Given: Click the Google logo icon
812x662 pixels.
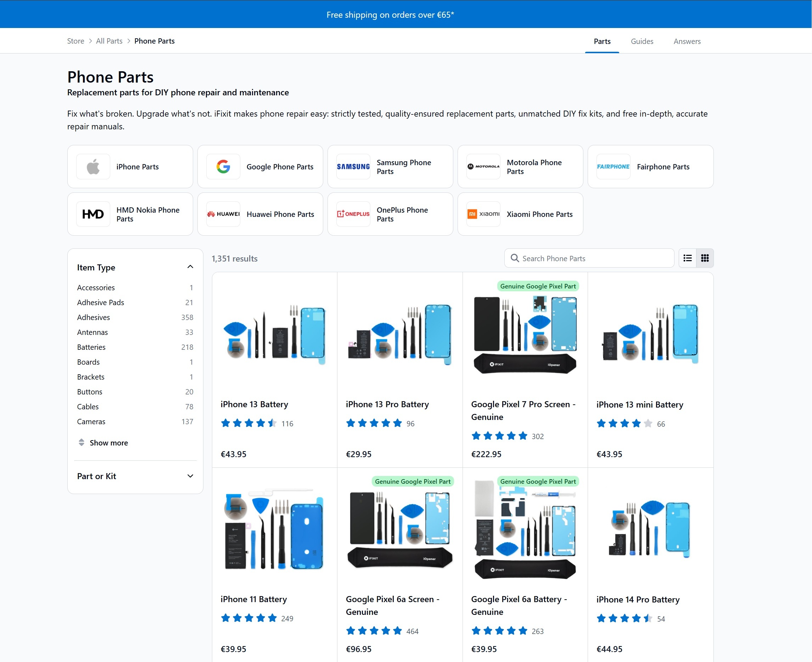Looking at the screenshot, I should click(223, 167).
